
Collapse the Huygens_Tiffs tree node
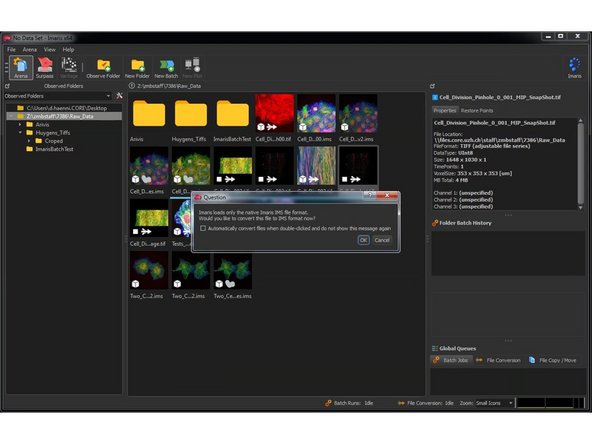tap(20, 133)
